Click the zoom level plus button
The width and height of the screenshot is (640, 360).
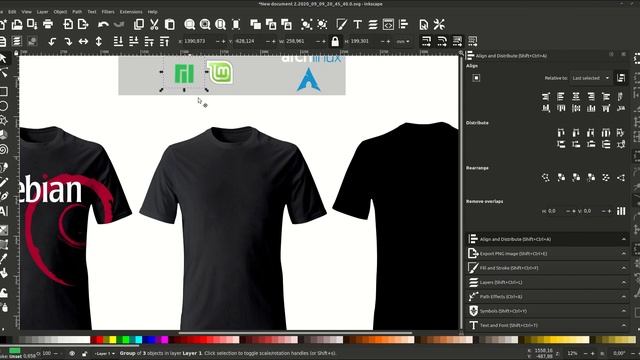click(x=592, y=353)
